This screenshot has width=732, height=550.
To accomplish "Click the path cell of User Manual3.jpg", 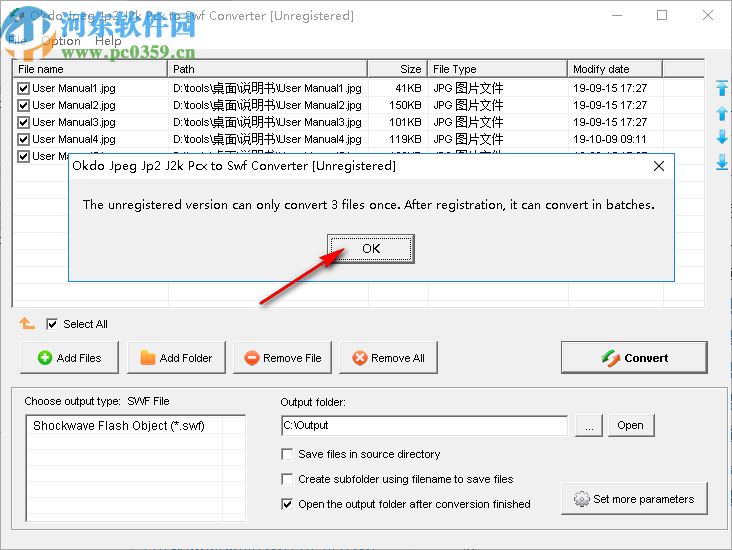I will click(267, 122).
